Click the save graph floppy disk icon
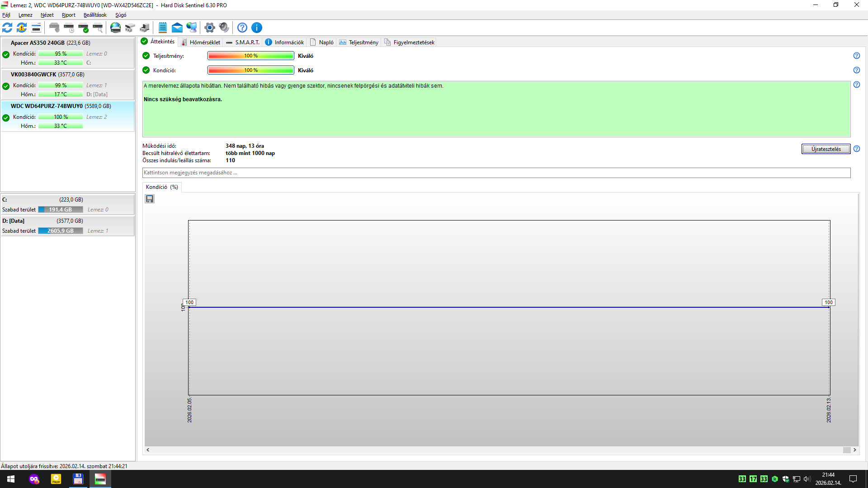This screenshot has width=868, height=488. click(150, 199)
